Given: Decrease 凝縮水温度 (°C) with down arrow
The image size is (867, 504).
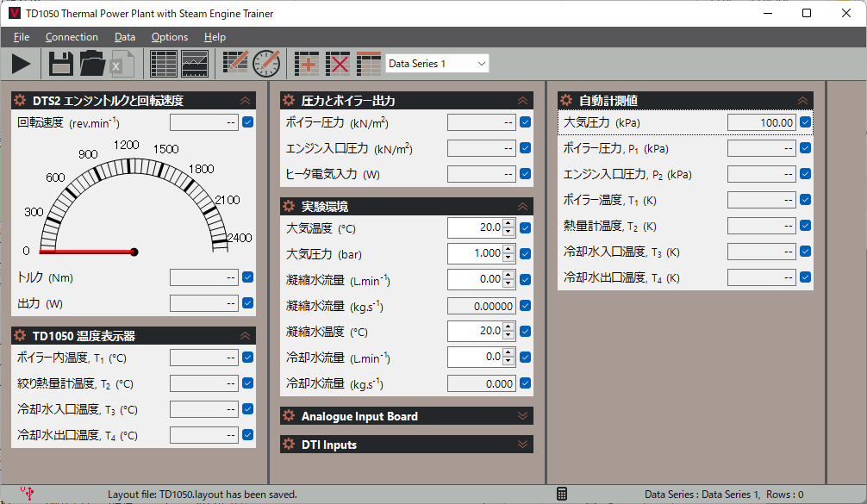Looking at the screenshot, I should click(x=508, y=335).
